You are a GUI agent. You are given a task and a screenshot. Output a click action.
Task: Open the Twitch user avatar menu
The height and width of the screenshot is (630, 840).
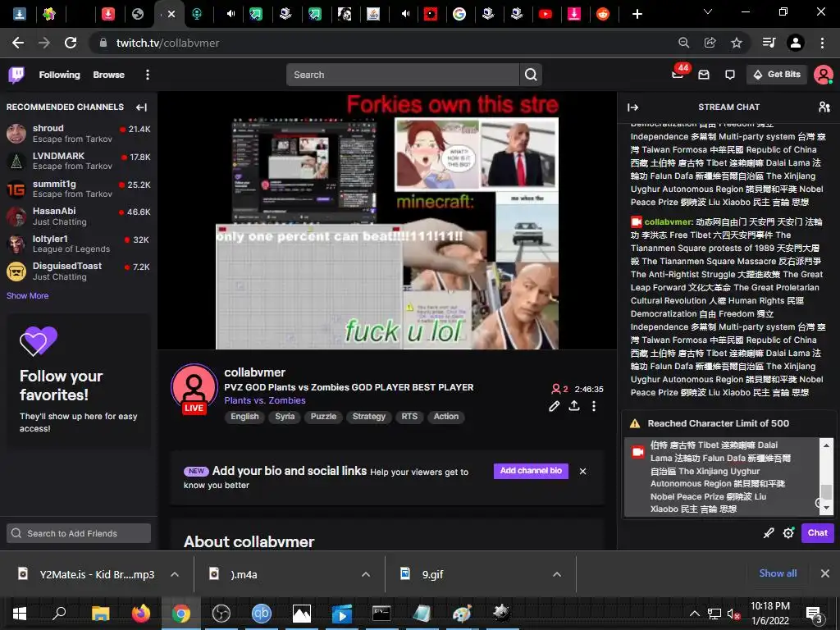tap(823, 75)
